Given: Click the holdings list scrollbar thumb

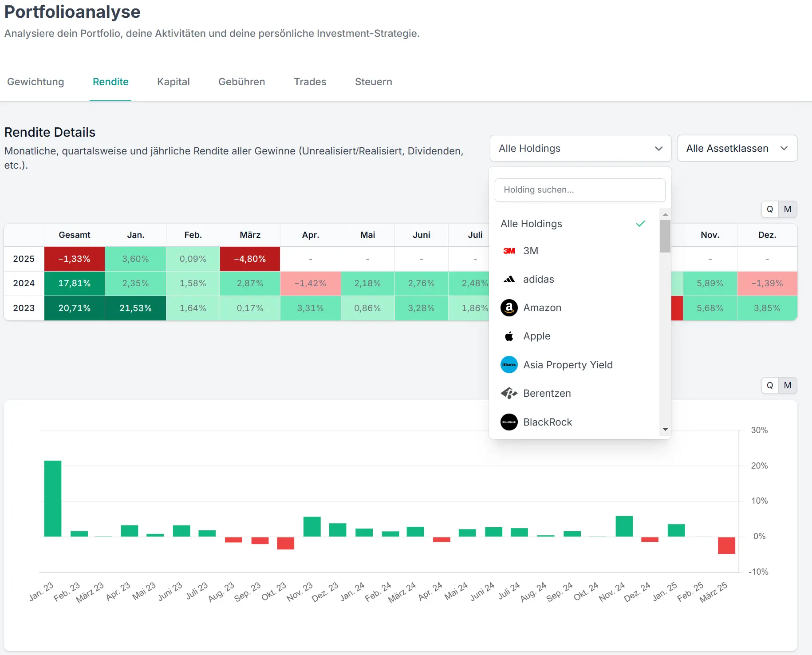Looking at the screenshot, I should 665,236.
